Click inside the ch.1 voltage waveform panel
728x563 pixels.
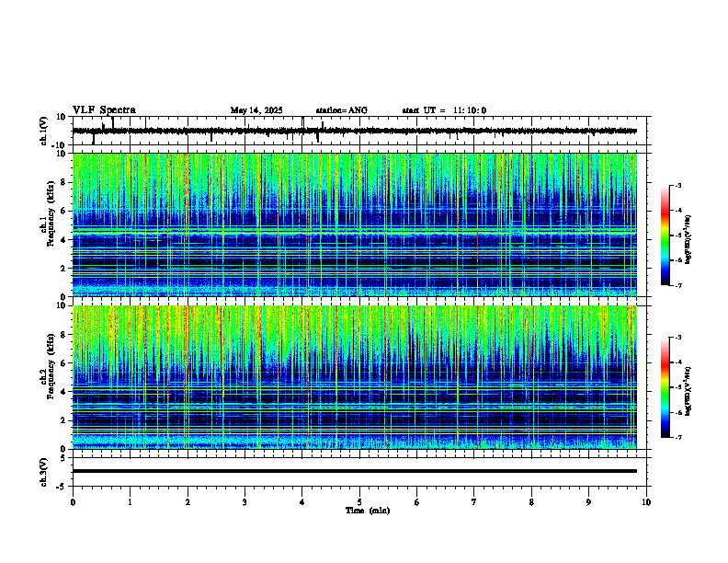(361, 131)
